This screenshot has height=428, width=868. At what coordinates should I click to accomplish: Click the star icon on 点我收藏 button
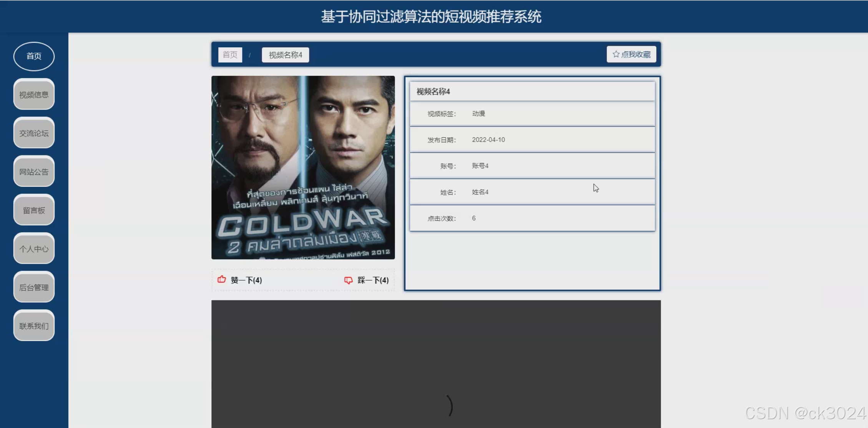(x=616, y=54)
